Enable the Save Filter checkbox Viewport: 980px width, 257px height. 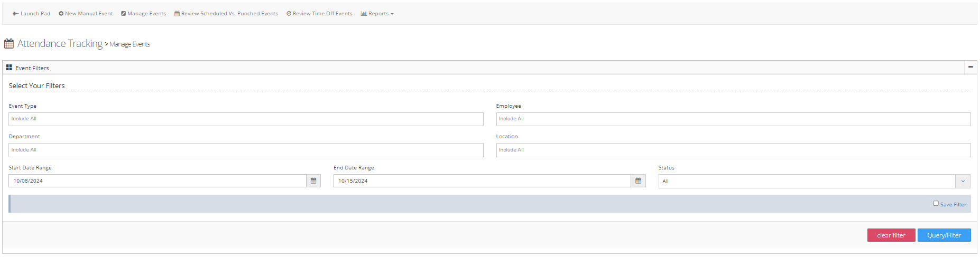tap(936, 204)
